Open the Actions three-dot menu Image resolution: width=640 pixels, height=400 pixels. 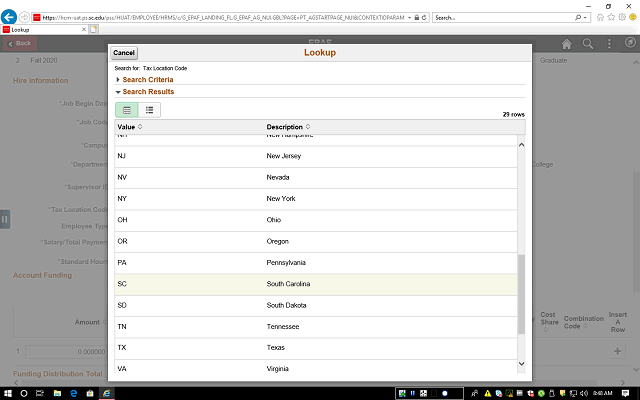click(x=609, y=44)
